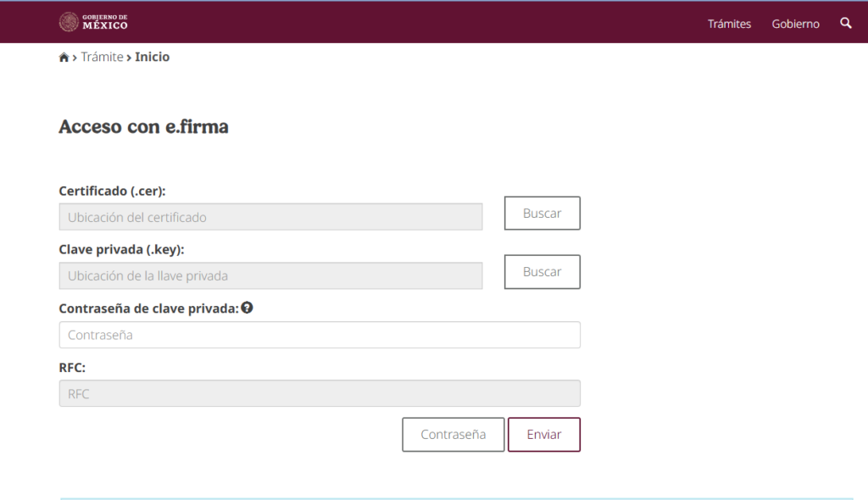Click the private key location field
Screen dimensions: 868x500
coord(270,275)
